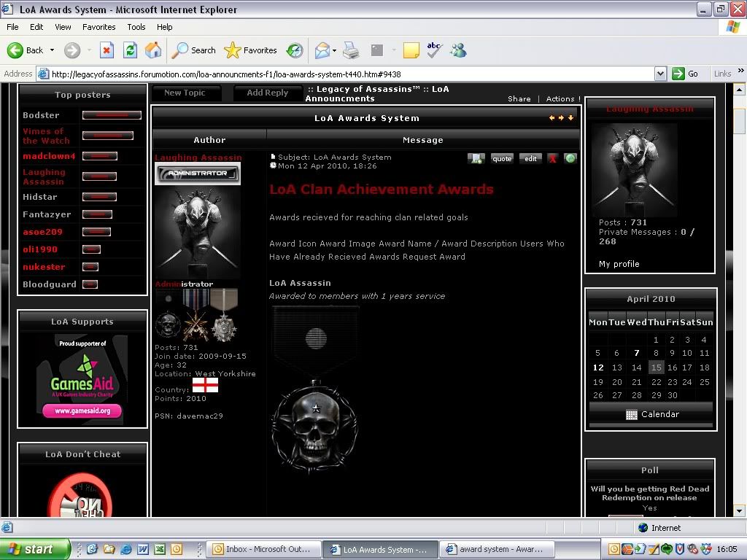747x560 pixels.
Task: Click the LoA Assassin skull medal image
Action: click(x=315, y=391)
